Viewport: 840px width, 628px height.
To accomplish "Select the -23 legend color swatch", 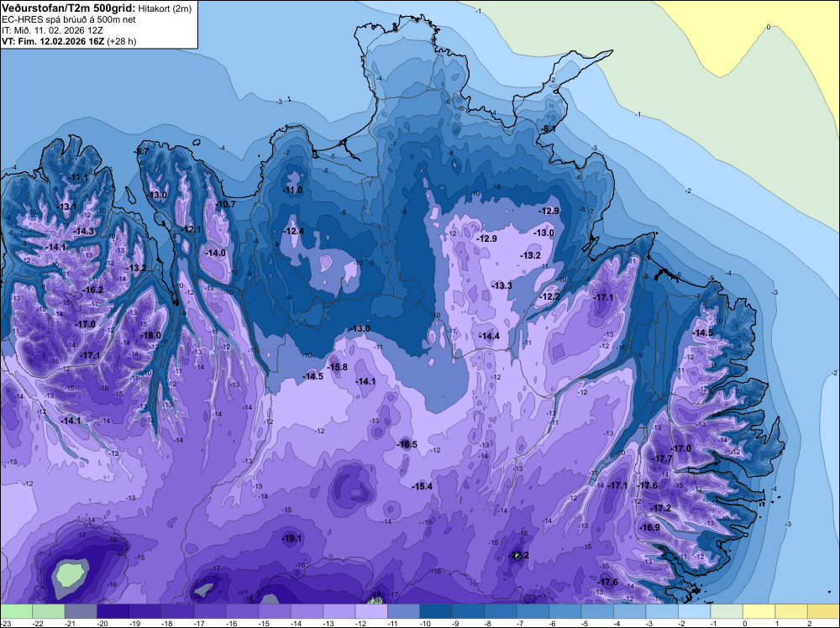I will pos(17,611).
